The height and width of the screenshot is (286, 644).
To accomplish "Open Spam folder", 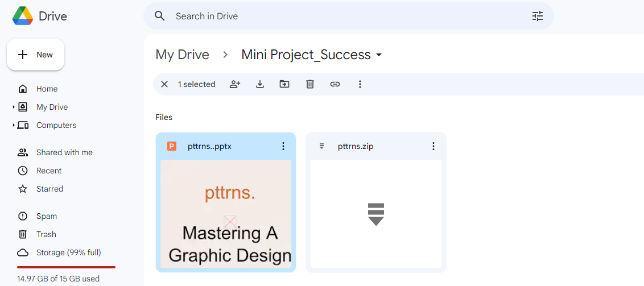I will 47,216.
